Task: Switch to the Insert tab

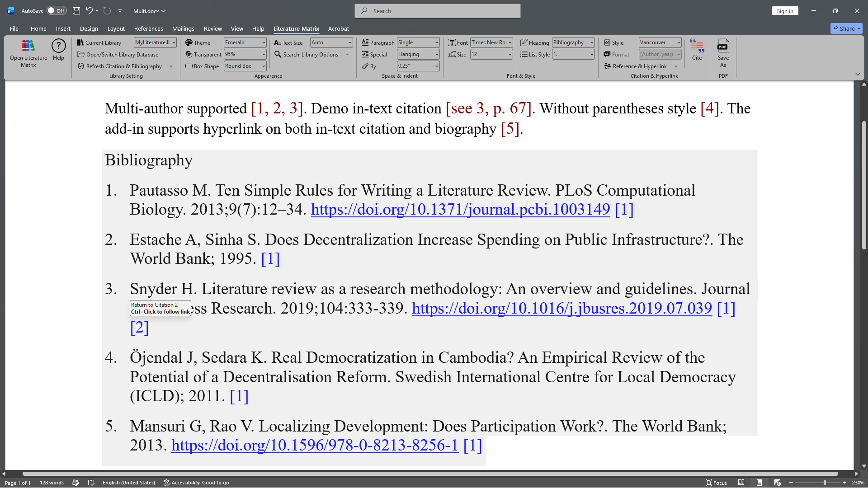Action: (63, 28)
